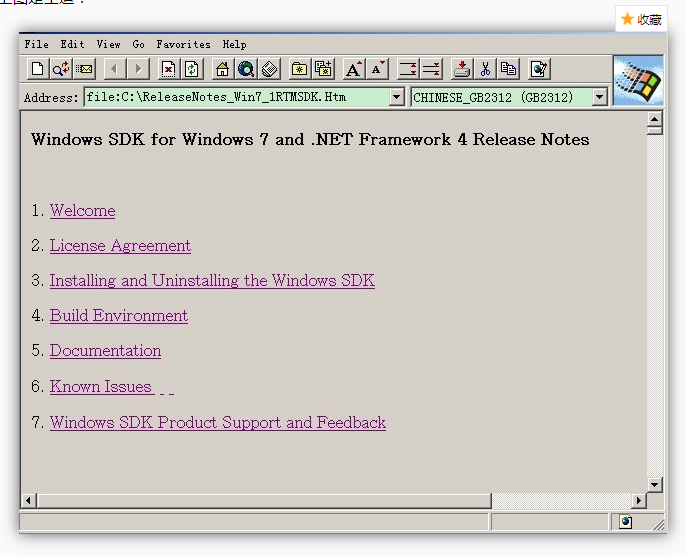The width and height of the screenshot is (686, 556).
Task: Open web search globe magnifier icon
Action: pyautogui.click(x=246, y=69)
